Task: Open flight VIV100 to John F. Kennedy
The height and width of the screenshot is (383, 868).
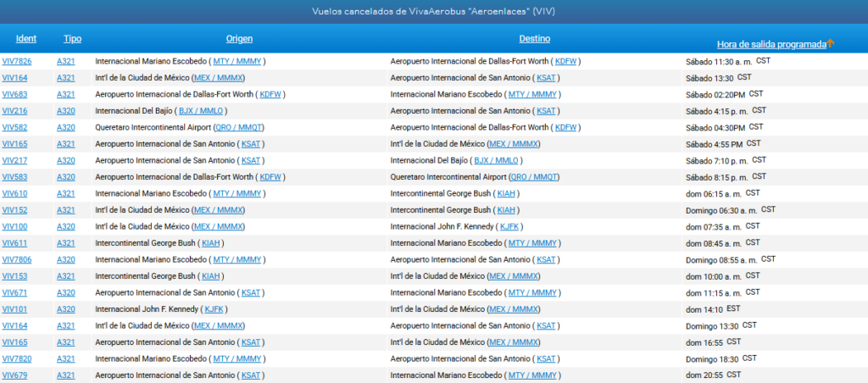Action: point(14,226)
